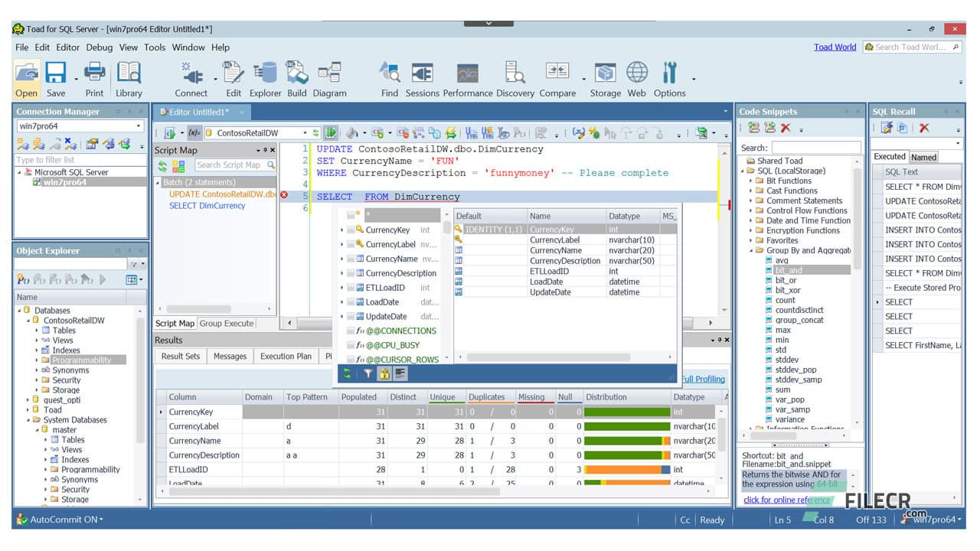Open the Database Compare icon
The image size is (980, 551).
click(557, 77)
